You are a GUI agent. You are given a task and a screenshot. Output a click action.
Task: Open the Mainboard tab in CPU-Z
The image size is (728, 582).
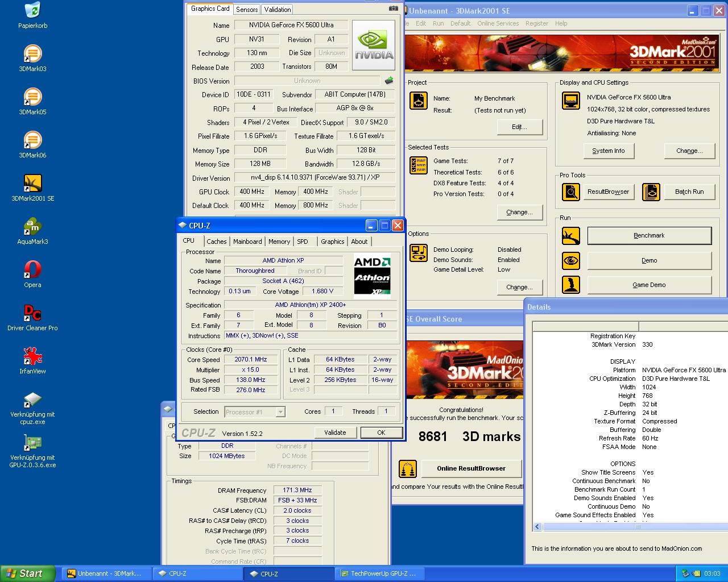247,242
